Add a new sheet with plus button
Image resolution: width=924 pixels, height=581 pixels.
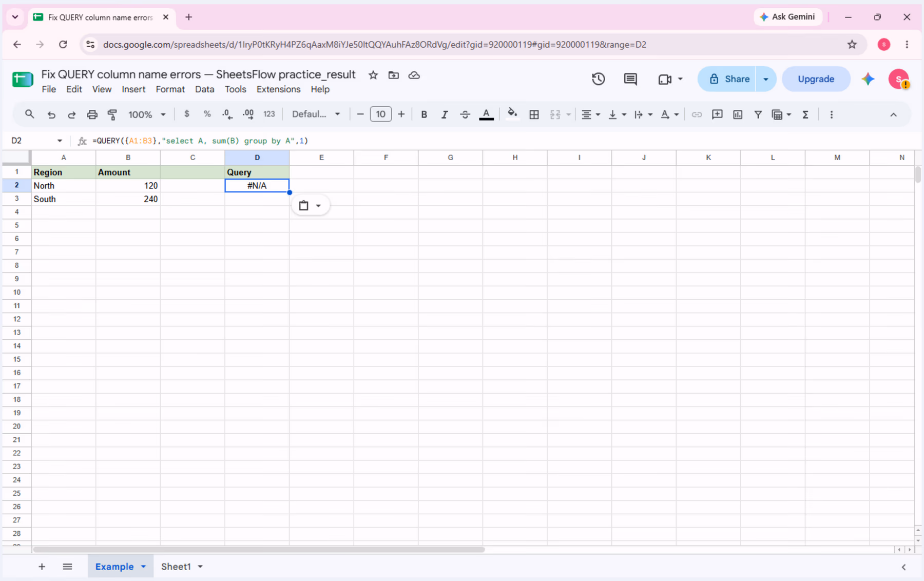(x=42, y=567)
